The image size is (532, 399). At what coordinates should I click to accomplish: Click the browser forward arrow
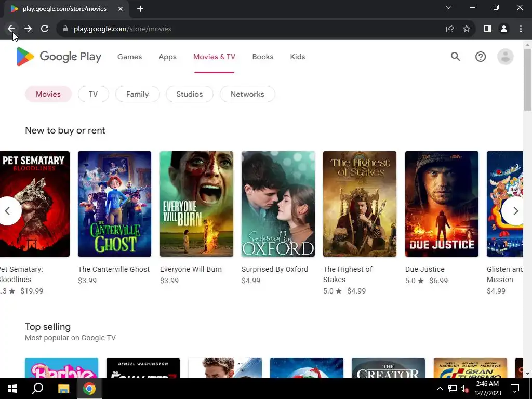coord(28,29)
